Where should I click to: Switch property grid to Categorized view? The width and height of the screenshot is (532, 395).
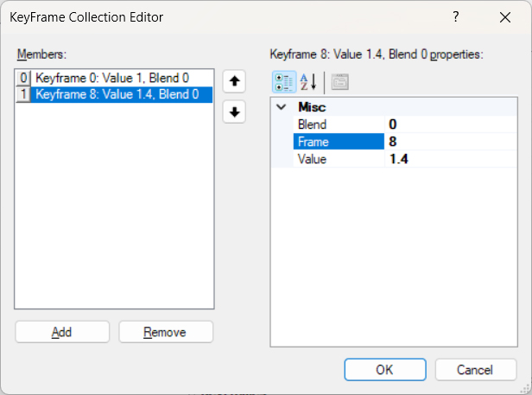[283, 82]
